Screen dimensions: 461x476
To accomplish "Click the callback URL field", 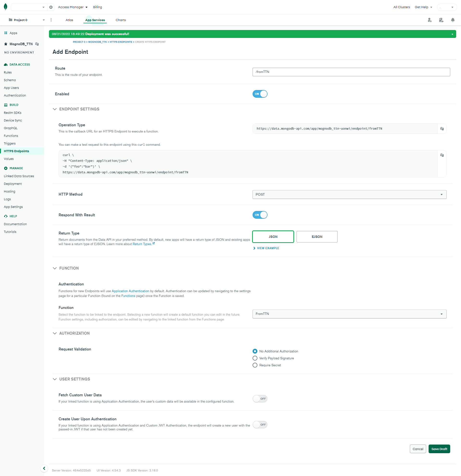I will coord(345,129).
